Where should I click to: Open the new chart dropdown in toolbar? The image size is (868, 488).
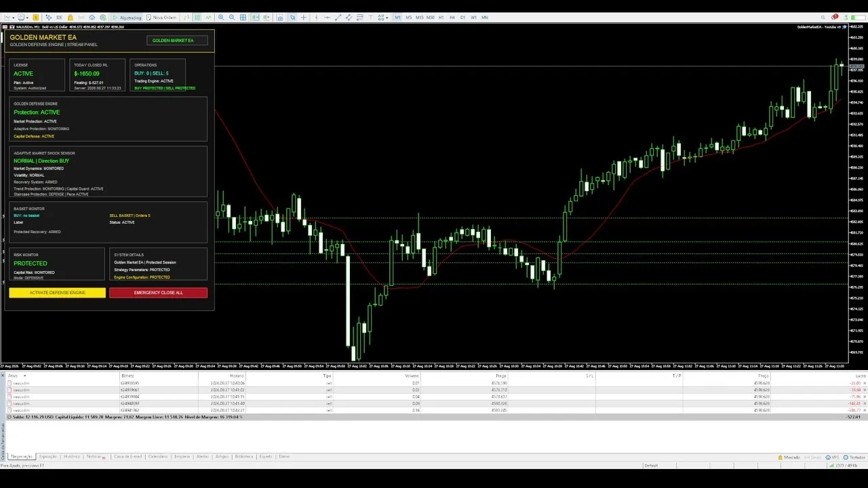(x=9, y=18)
